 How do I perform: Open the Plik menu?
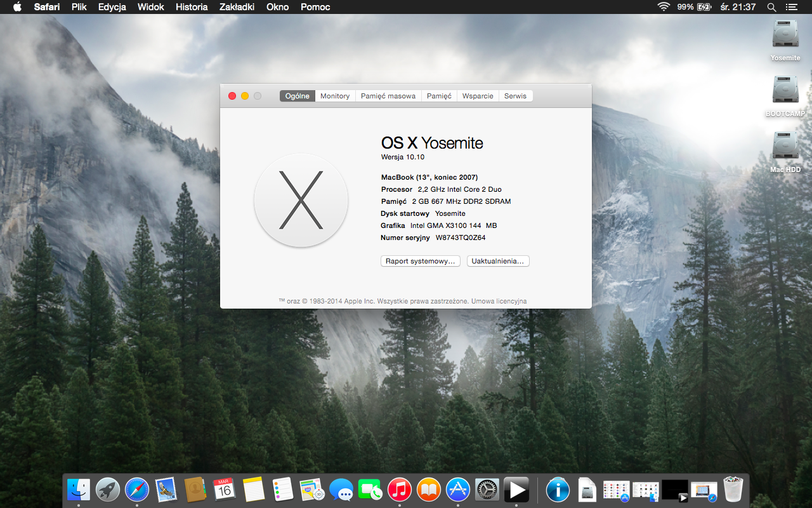[79, 7]
